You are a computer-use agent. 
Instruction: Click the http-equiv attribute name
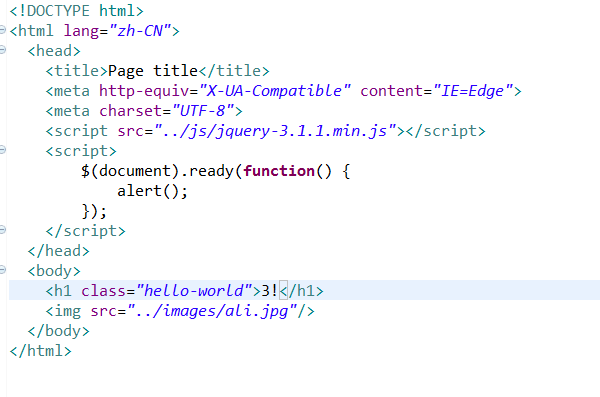(x=144, y=91)
